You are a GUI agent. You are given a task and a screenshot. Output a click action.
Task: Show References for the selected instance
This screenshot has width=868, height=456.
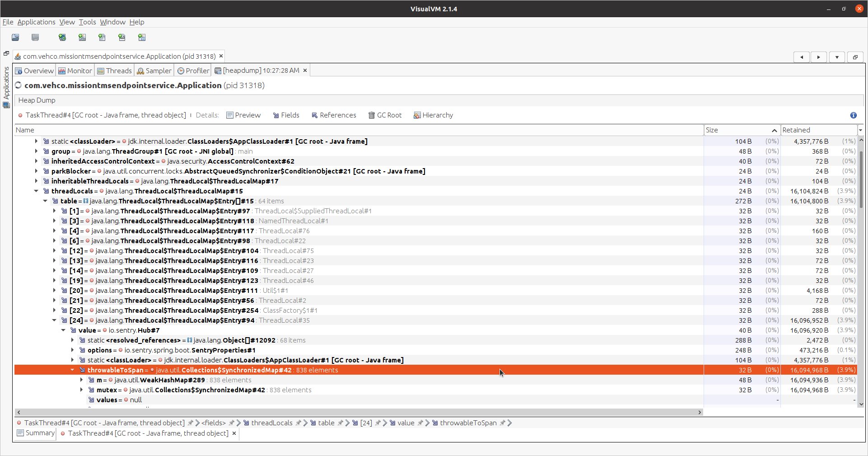334,115
